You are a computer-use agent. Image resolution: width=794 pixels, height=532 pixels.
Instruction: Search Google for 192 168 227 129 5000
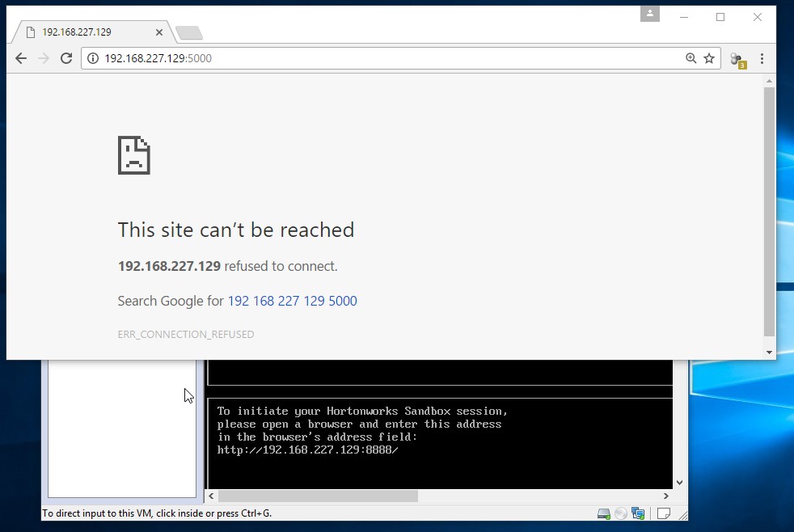292,302
